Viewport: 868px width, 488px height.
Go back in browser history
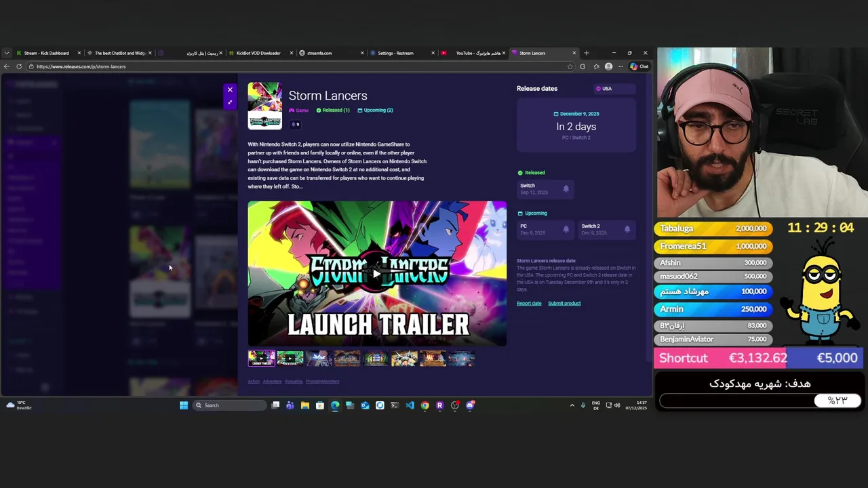7,66
